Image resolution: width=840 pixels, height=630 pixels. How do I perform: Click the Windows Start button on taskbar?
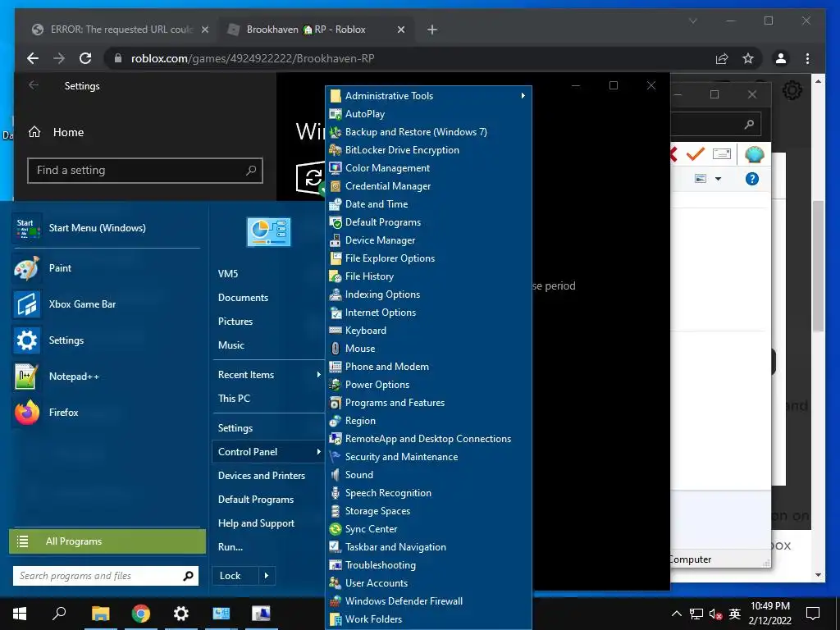tap(20, 614)
